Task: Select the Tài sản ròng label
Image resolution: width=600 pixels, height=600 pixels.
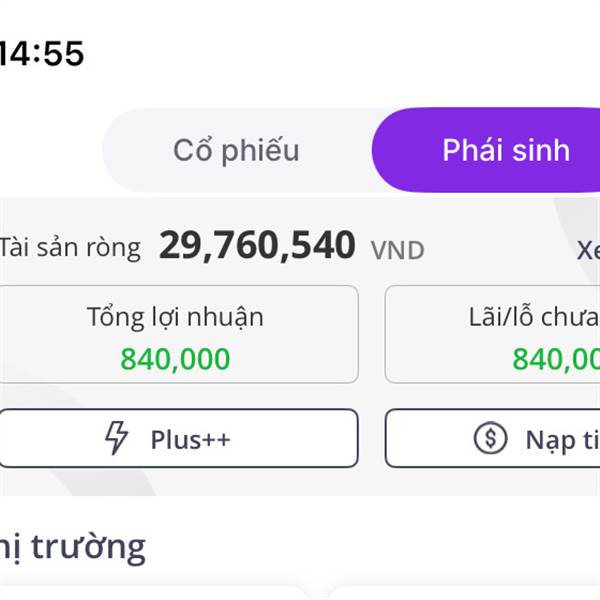Action: tap(70, 248)
